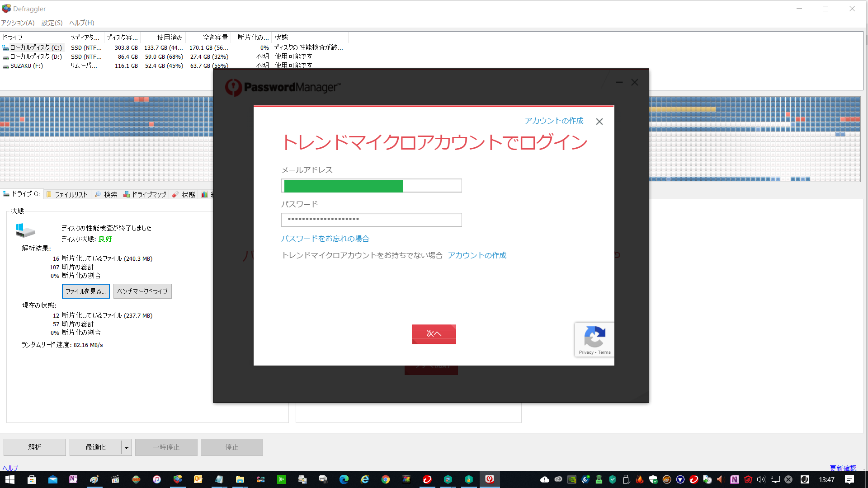The width and height of the screenshot is (868, 488).
Task: Switch to the ファイルリスト tab
Action: 67,194
